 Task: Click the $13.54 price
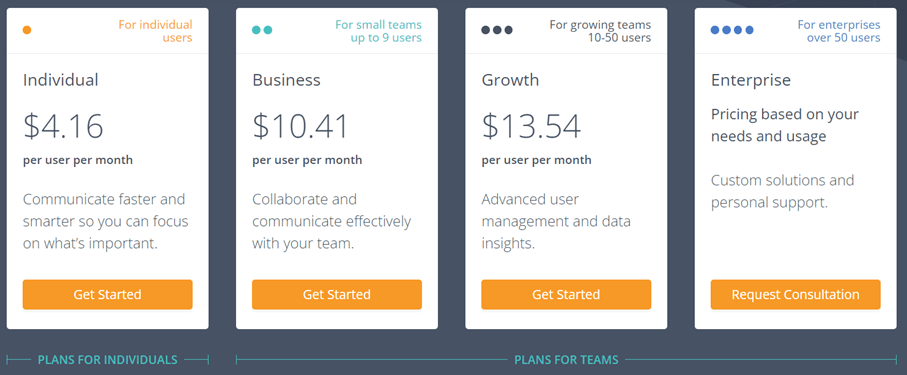click(x=531, y=126)
